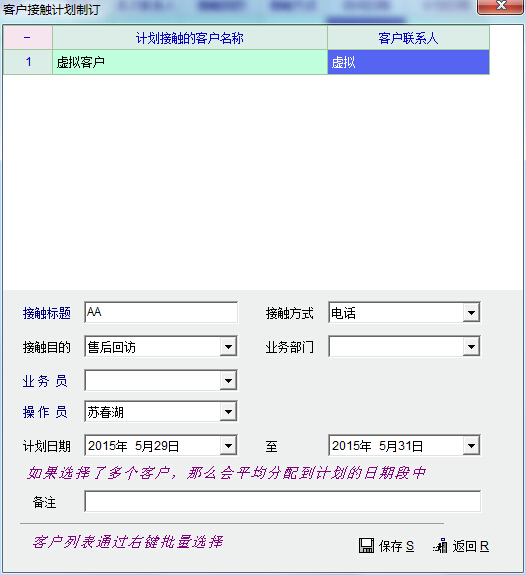The height and width of the screenshot is (575, 526).
Task: Select the 虚拟客户 customer name cell
Action: (190, 62)
